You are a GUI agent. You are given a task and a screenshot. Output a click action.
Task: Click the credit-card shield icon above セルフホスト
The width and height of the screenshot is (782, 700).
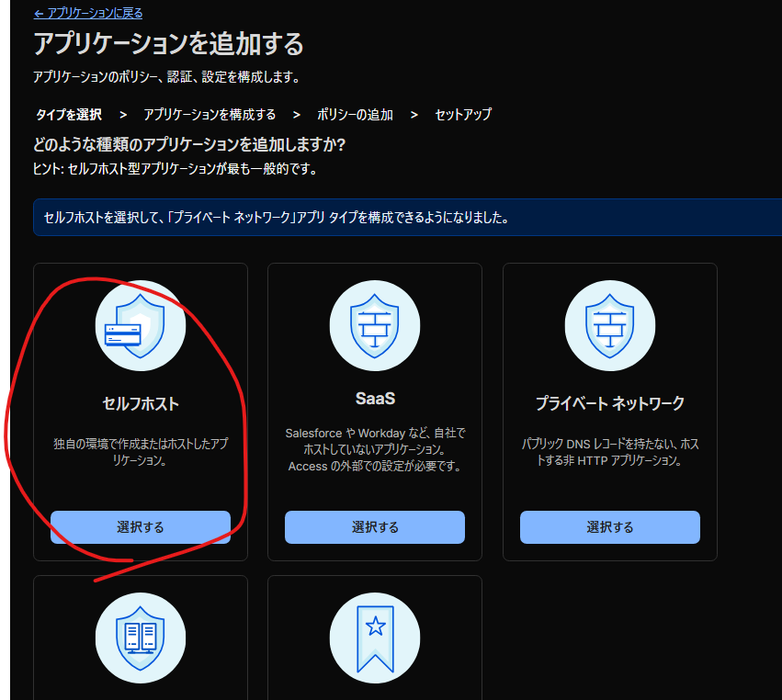pyautogui.click(x=140, y=324)
